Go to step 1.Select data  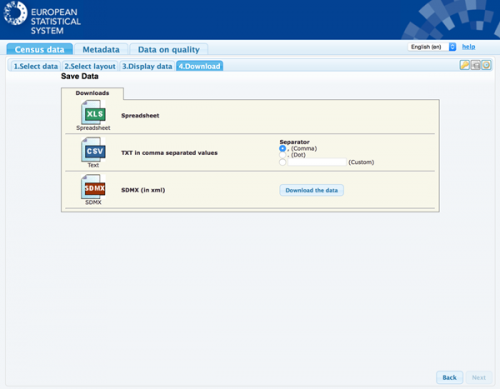tap(35, 66)
